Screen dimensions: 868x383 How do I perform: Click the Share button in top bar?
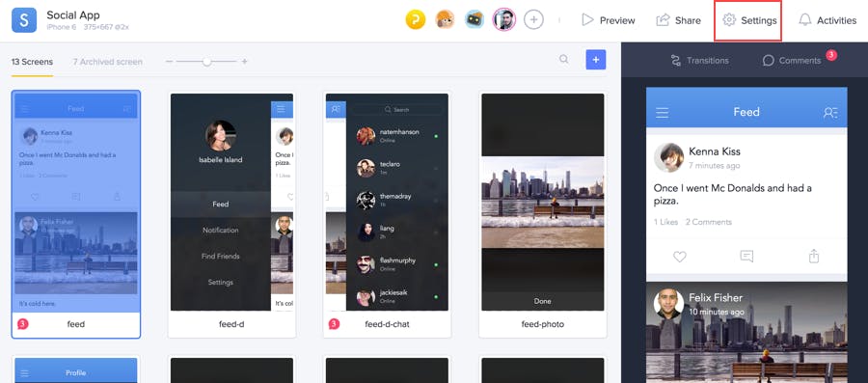tap(679, 20)
